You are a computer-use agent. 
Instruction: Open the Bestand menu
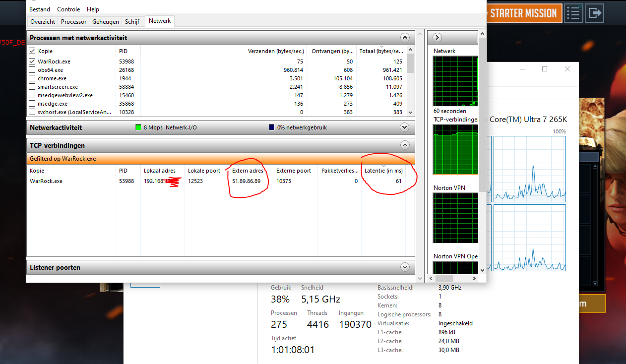pyautogui.click(x=40, y=9)
